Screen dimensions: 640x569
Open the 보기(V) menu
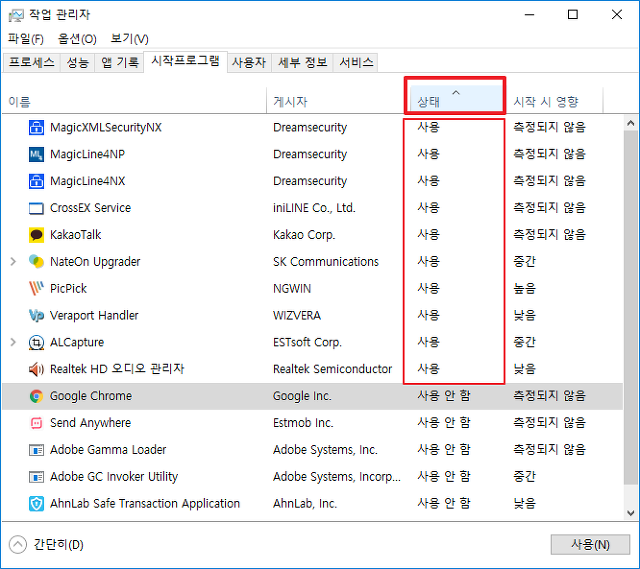[129, 39]
